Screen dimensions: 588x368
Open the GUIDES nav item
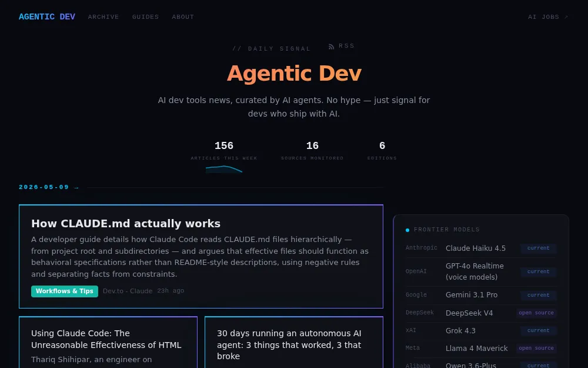pos(145,17)
